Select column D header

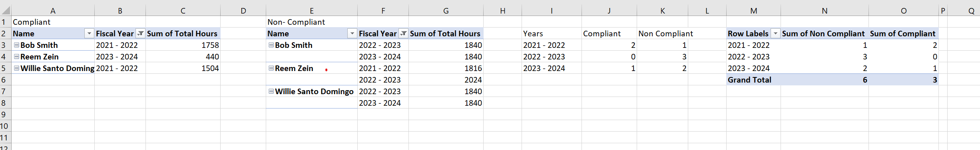pos(243,11)
